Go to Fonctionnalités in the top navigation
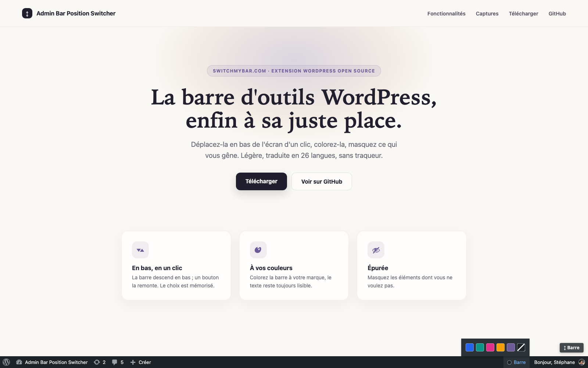 tap(446, 14)
